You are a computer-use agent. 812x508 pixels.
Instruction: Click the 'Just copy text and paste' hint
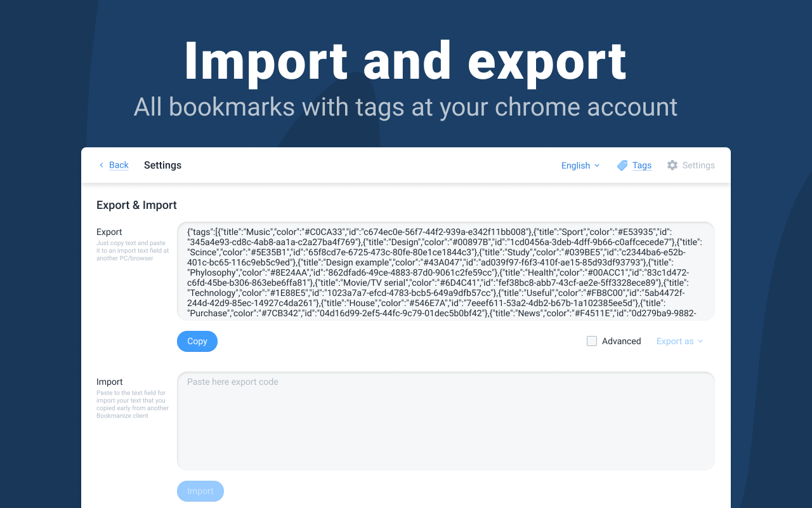[x=133, y=251]
